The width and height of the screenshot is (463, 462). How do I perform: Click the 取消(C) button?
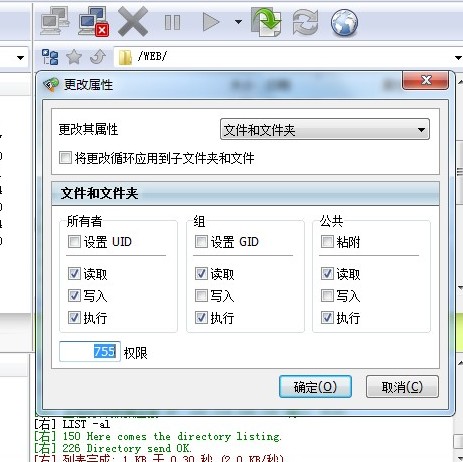[x=402, y=387]
